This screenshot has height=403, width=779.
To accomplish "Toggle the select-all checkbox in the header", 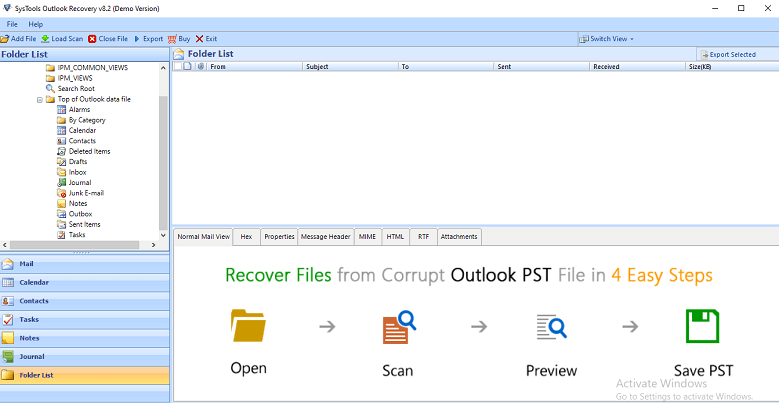I will pos(178,66).
